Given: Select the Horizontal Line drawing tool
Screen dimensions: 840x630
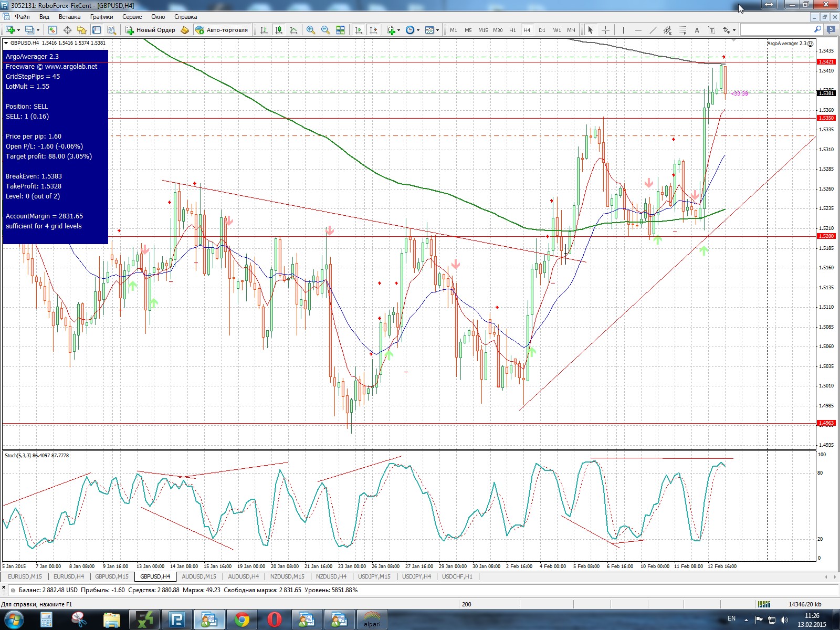Looking at the screenshot, I should tap(638, 30).
